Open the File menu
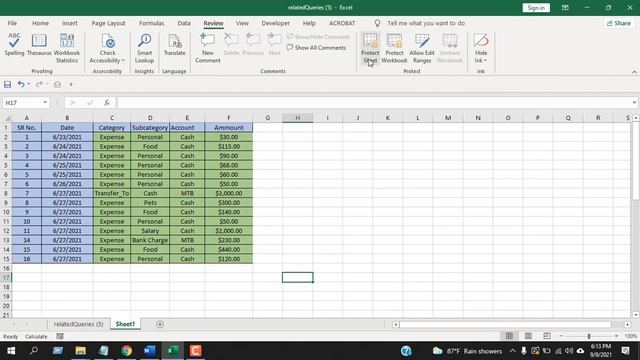The image size is (640, 360). pyautogui.click(x=12, y=23)
